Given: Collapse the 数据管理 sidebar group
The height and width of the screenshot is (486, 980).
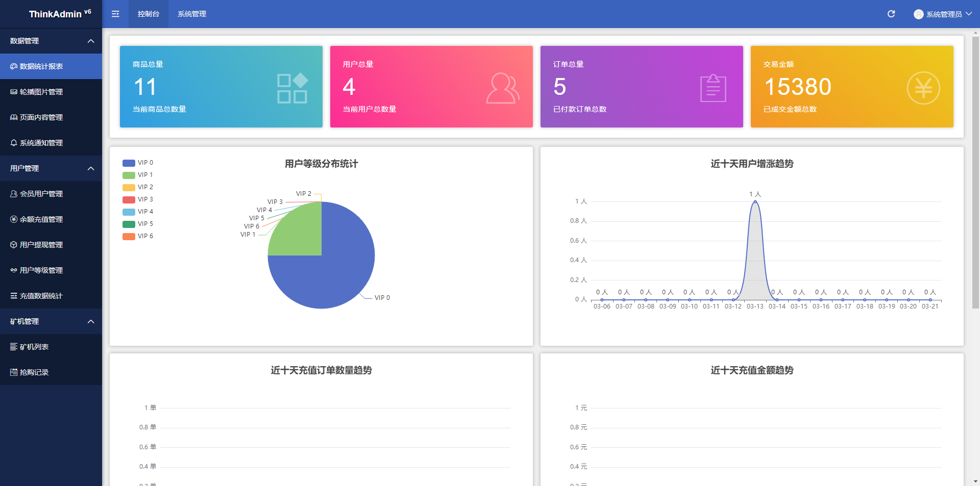Looking at the screenshot, I should [x=51, y=41].
